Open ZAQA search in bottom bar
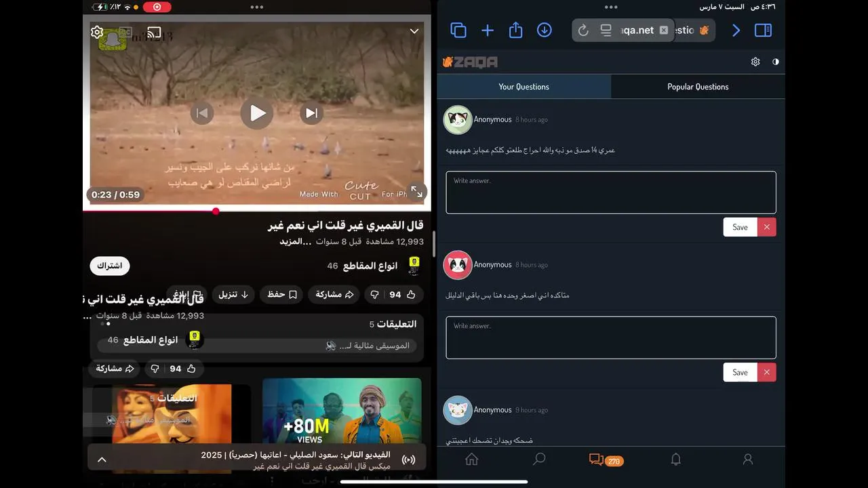The width and height of the screenshot is (868, 488). [x=539, y=460]
